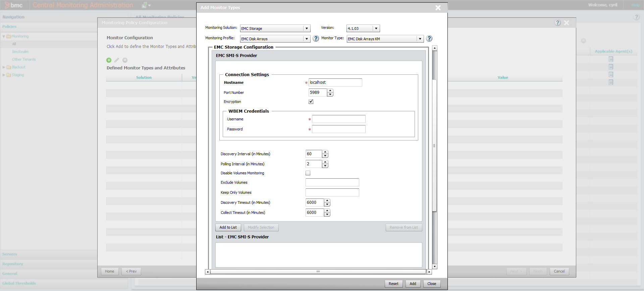Decrease Discovery Timeout value
The height and width of the screenshot is (291, 644).
(x=327, y=205)
